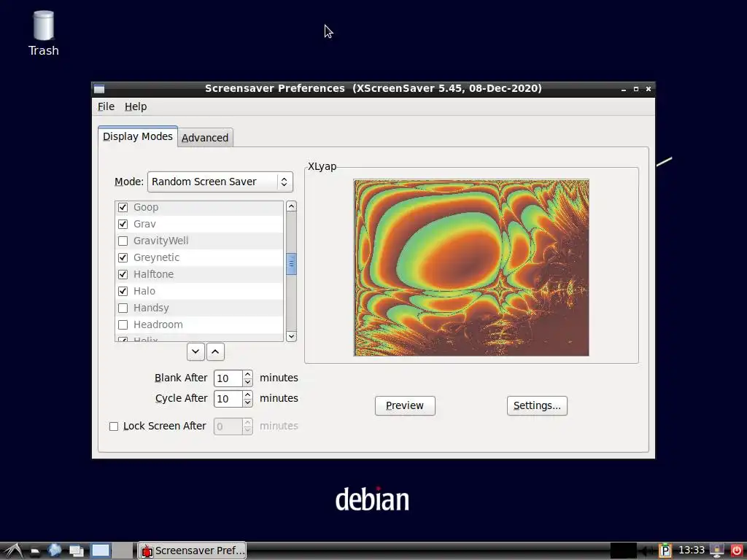The width and height of the screenshot is (747, 560).
Task: Select the Goop list row text
Action: [146, 207]
